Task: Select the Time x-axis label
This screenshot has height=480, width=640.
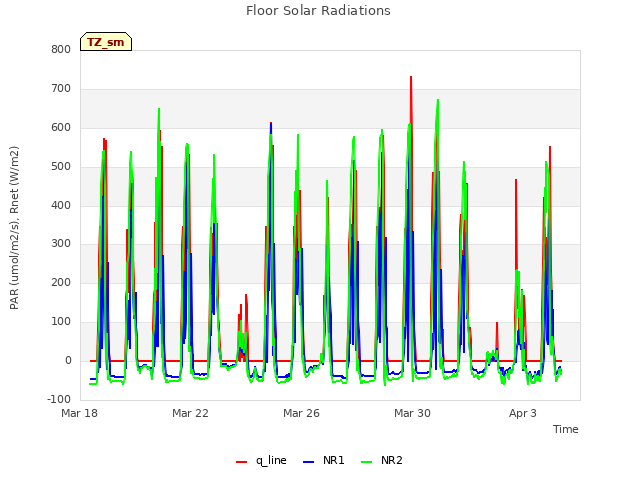Action: pos(566,429)
